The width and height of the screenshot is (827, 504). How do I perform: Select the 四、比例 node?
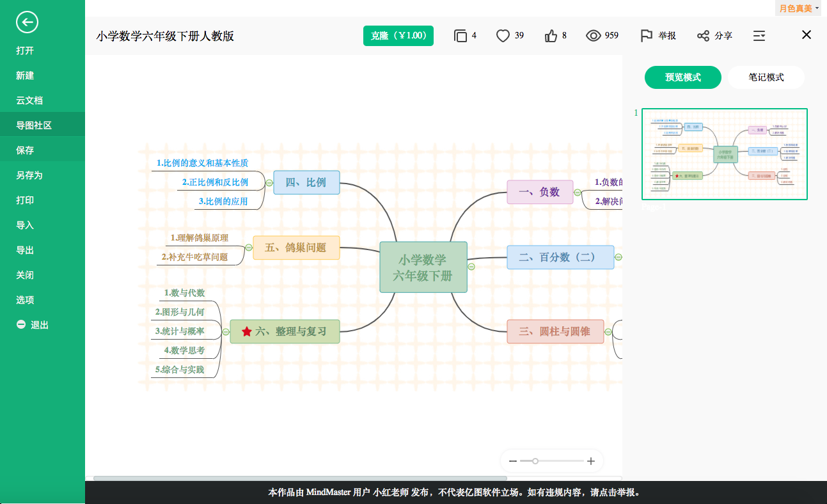tap(306, 182)
